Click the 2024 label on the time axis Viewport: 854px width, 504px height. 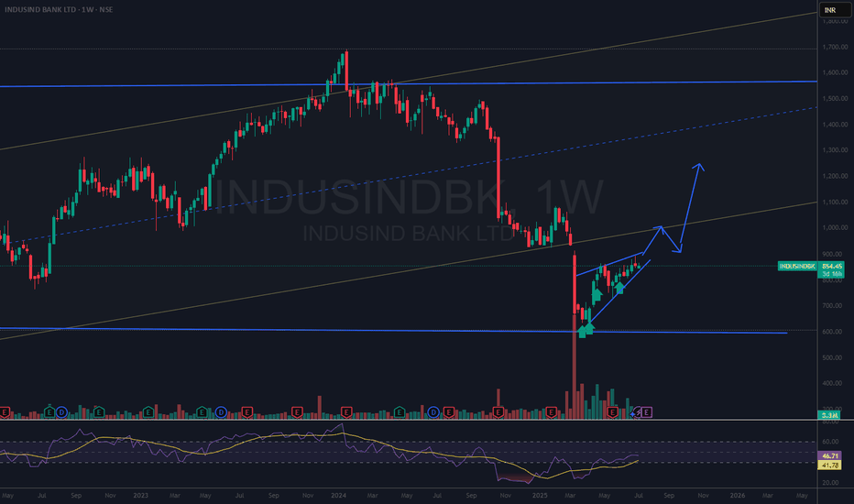pyautogui.click(x=338, y=495)
